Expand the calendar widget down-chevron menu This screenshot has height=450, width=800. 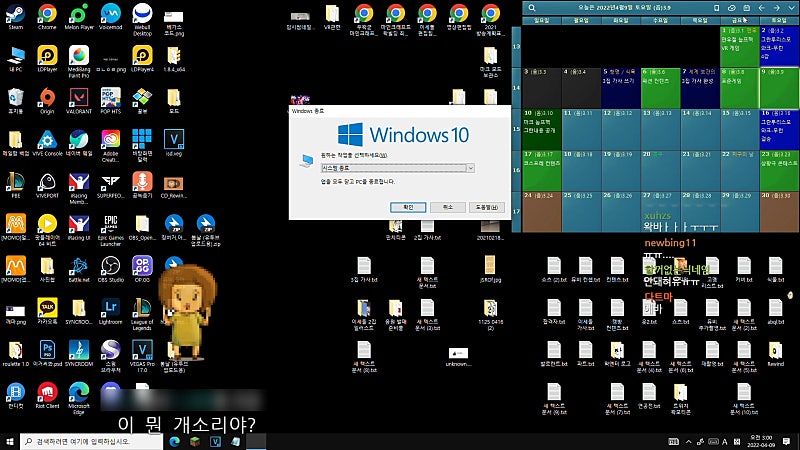click(x=791, y=8)
